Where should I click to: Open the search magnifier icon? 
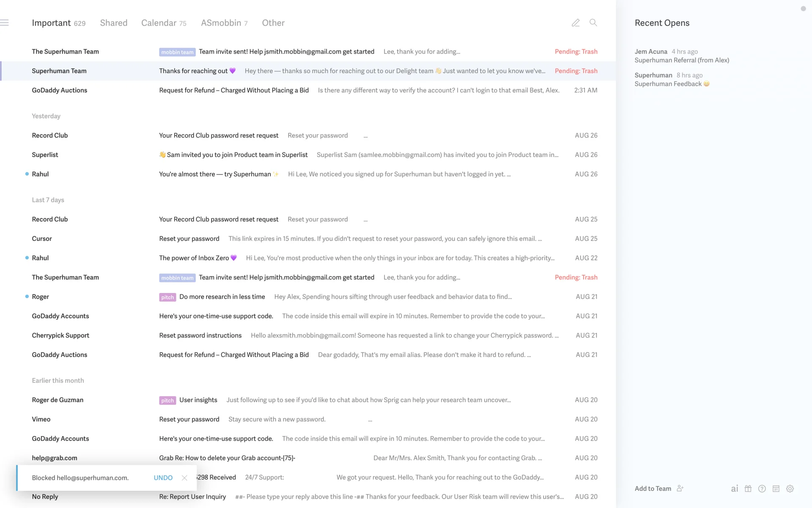pos(593,23)
